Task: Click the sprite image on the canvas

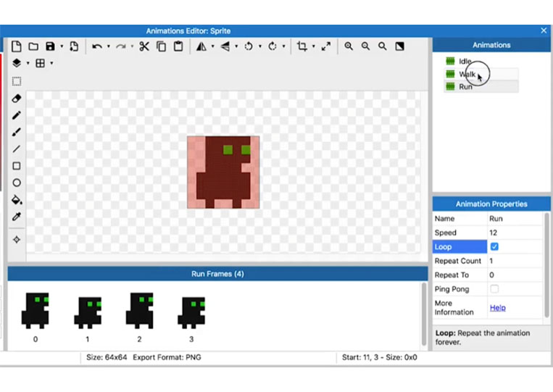Action: tap(223, 172)
